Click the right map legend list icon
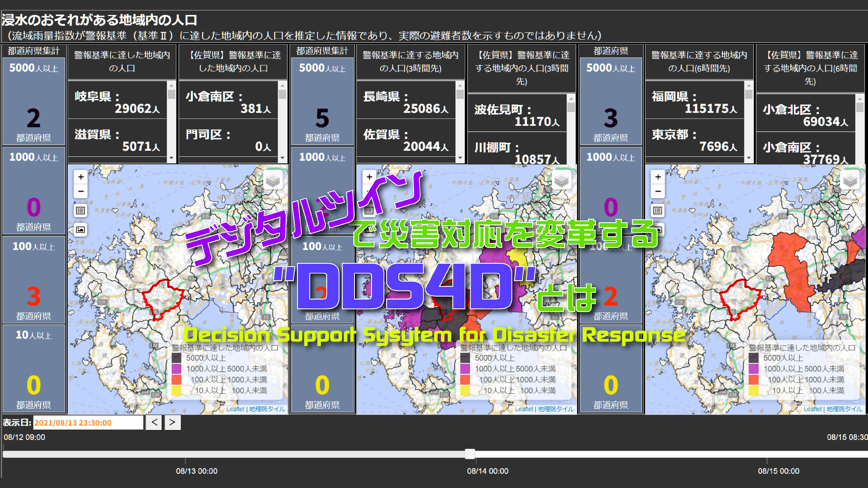The image size is (868, 488). click(x=658, y=211)
